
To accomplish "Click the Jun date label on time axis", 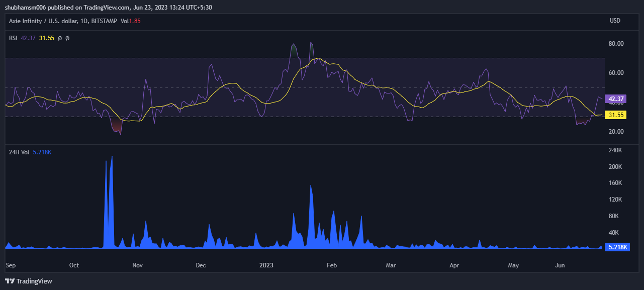I will (560, 265).
